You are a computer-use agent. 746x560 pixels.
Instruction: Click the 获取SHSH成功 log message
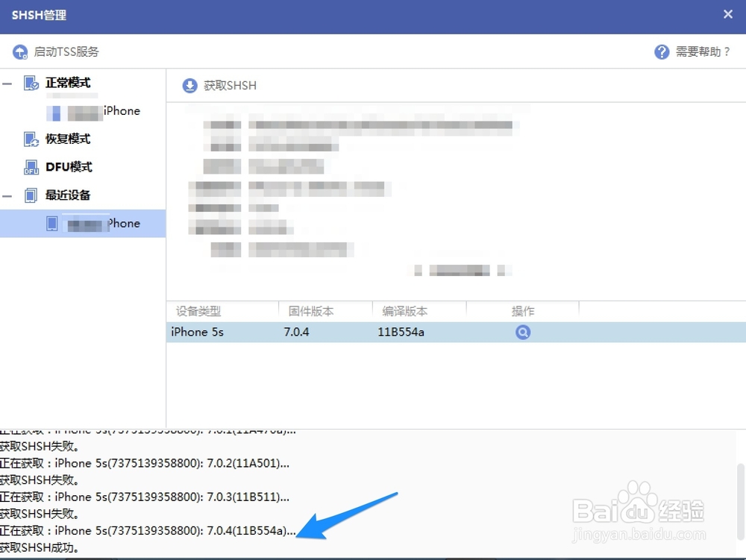pyautogui.click(x=39, y=547)
